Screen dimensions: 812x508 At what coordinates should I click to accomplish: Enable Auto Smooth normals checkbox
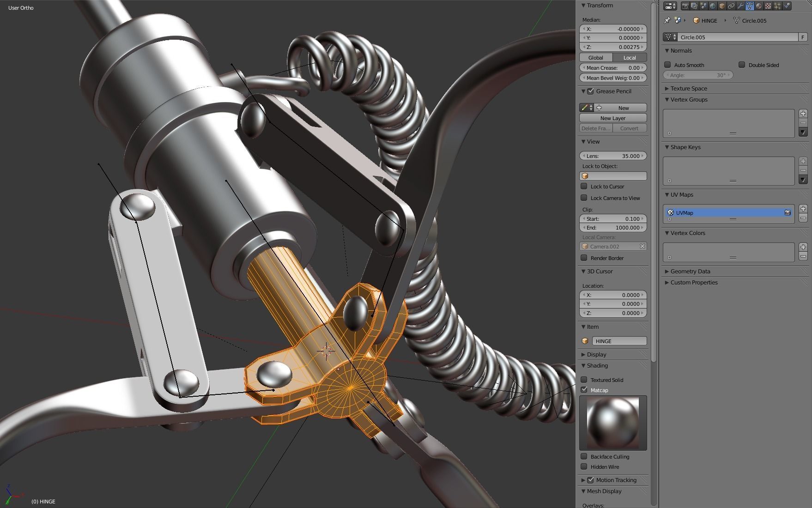coord(667,65)
